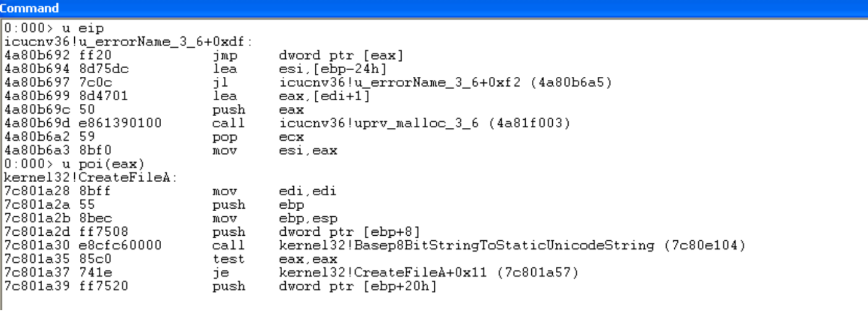Select the test eax,eax instruction line
This screenshot has width=868, height=312.
pyautogui.click(x=171, y=259)
